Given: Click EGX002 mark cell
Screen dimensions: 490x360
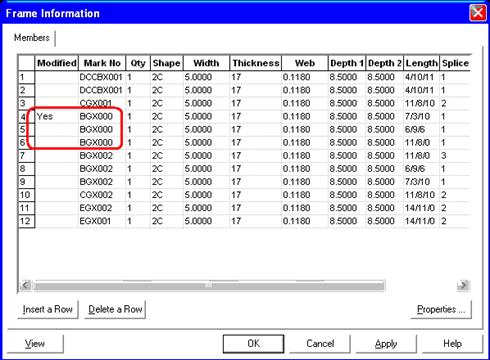Looking at the screenshot, I should 102,208.
